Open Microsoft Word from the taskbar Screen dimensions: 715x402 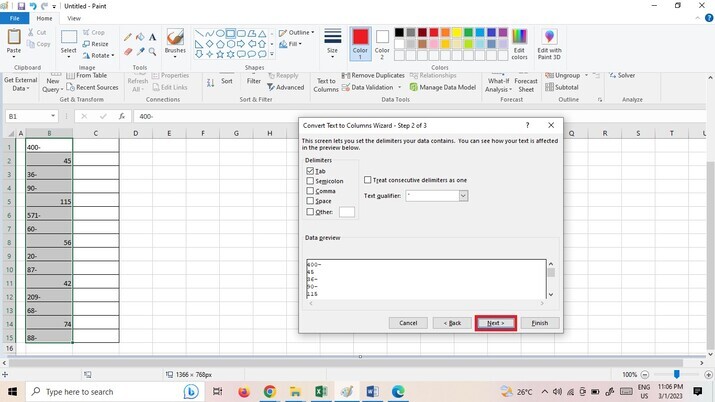(x=373, y=392)
